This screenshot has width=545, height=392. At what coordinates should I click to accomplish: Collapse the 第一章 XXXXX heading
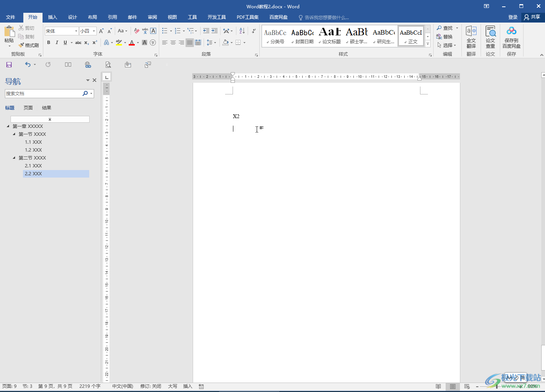click(8, 126)
